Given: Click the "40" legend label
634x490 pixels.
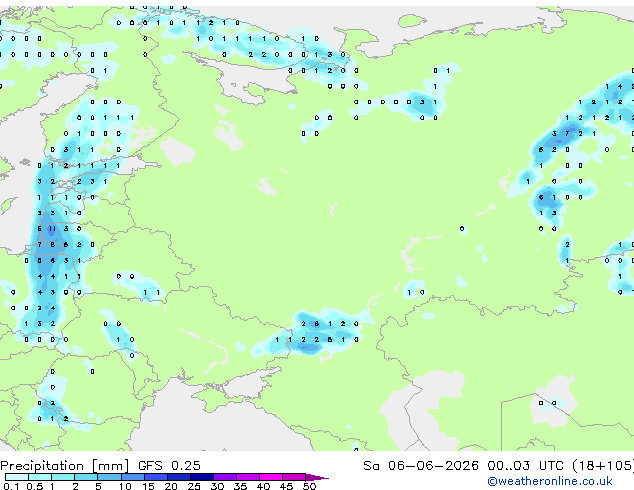Looking at the screenshot, I should (x=263, y=486).
